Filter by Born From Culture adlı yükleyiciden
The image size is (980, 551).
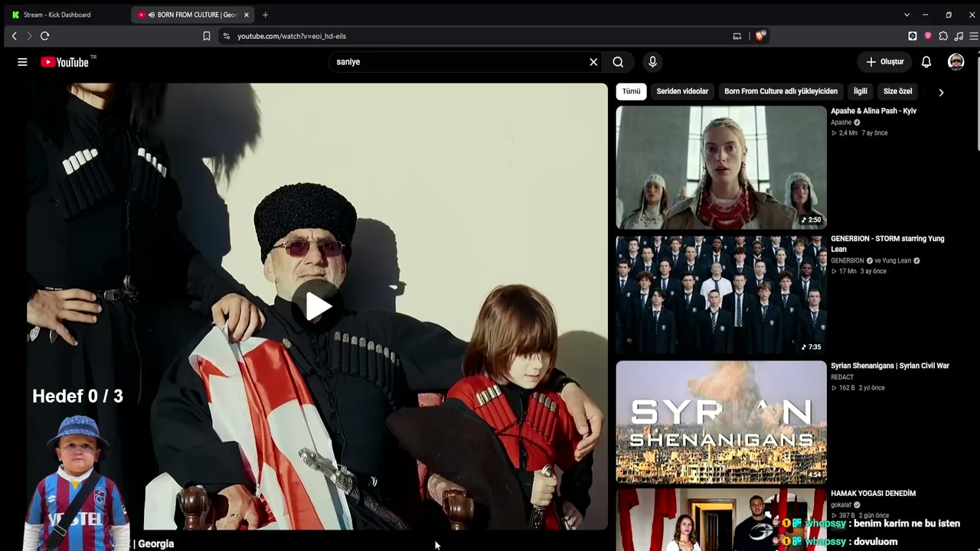pos(781,91)
